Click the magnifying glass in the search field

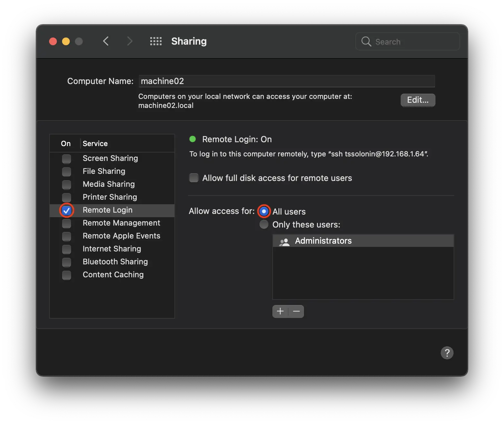coord(366,41)
